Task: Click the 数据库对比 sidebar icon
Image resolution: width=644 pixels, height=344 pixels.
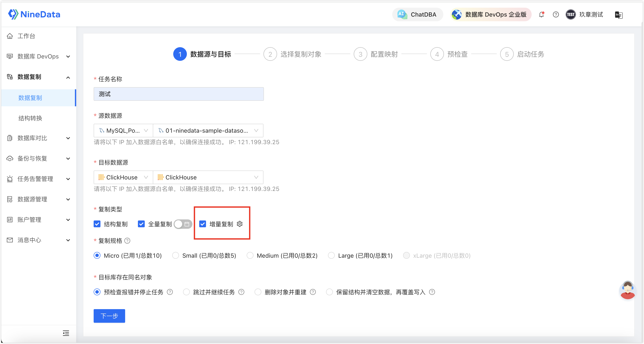Action: [x=10, y=138]
